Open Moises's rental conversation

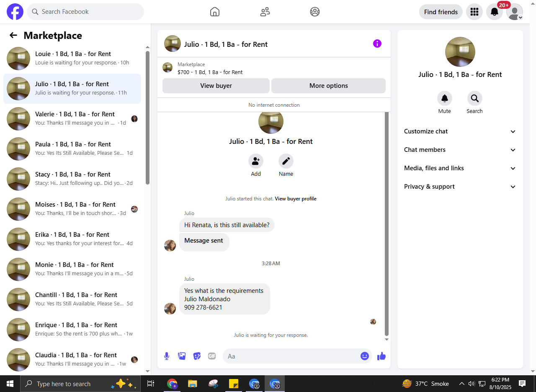[72, 209]
